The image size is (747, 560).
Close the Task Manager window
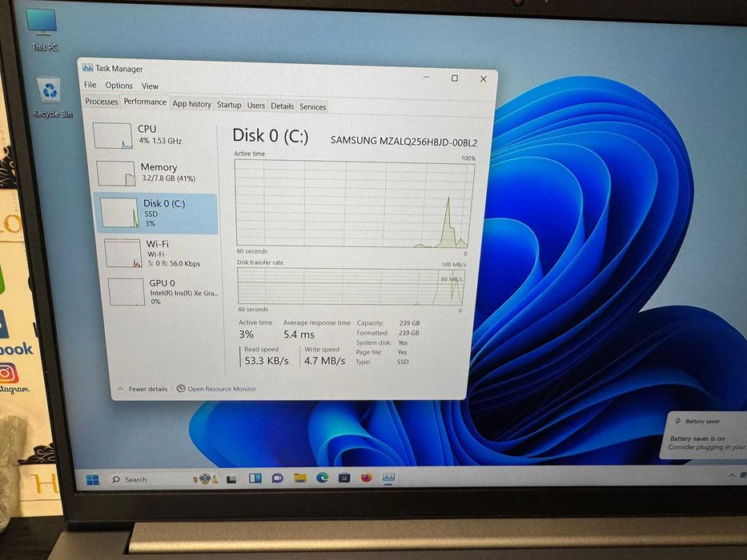483,79
